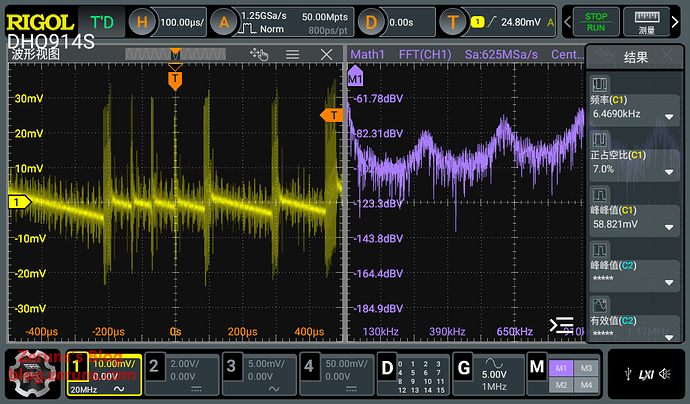The height and width of the screenshot is (404, 690).
Task: Expand the 正占空比 (C1) measurement dropdown
Action: point(669,171)
